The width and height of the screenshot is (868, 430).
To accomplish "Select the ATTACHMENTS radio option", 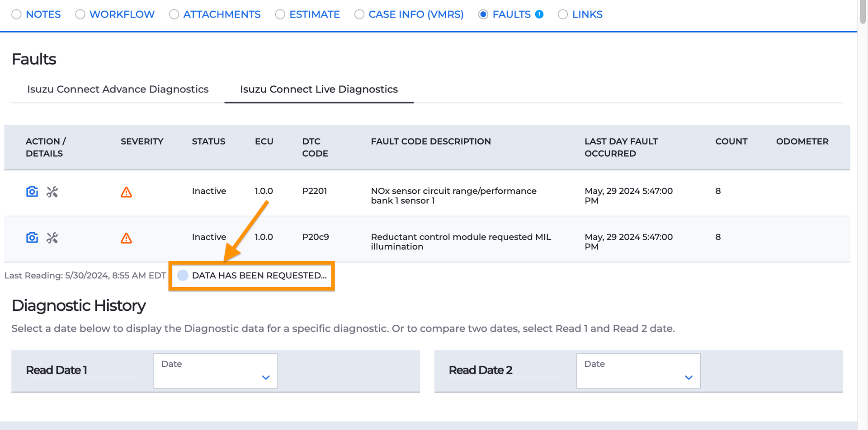I will pyautogui.click(x=174, y=14).
